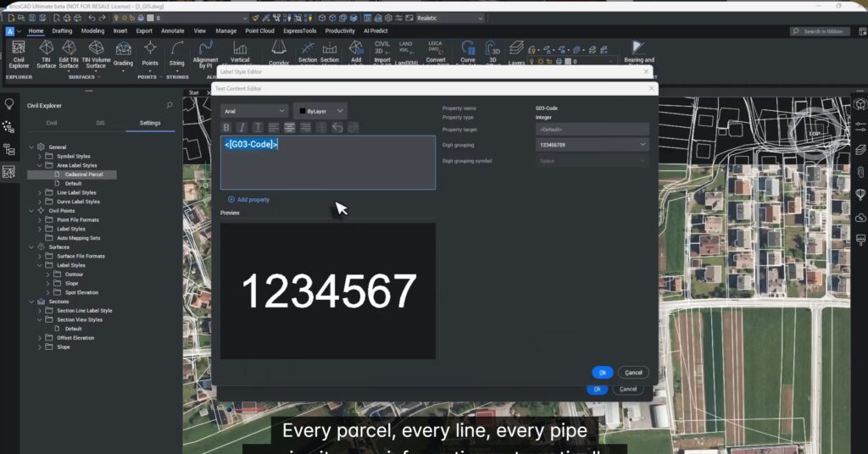Screen dimensions: 868x454
Task: Click the TOP view cube face
Action: (x=814, y=134)
